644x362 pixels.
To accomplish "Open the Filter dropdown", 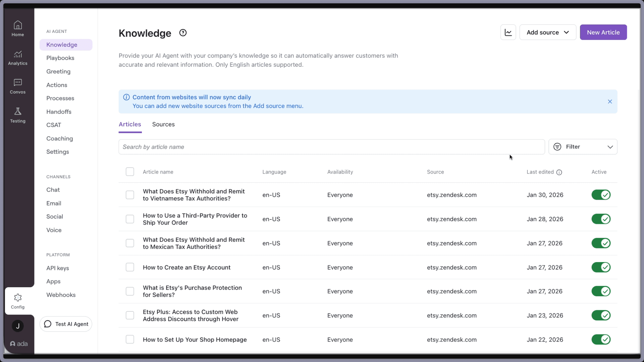I will pyautogui.click(x=583, y=147).
